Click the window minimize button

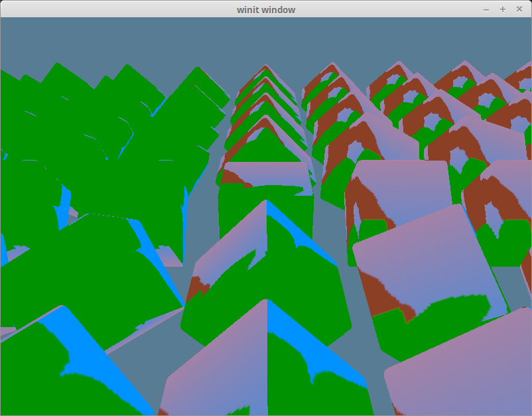tap(485, 9)
